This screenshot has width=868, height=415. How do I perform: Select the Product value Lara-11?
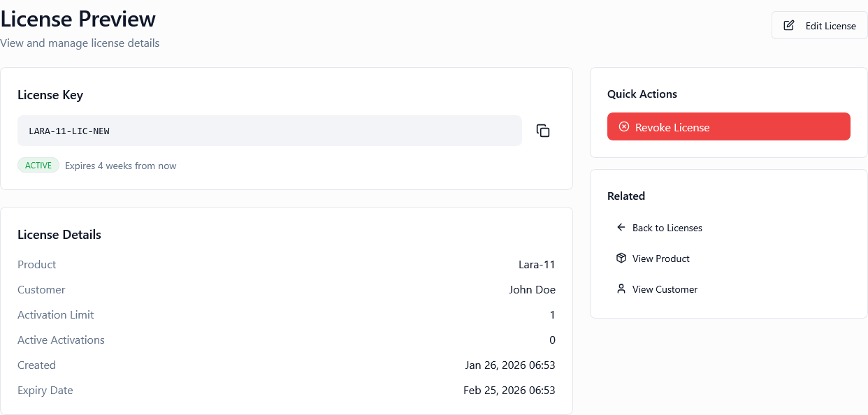coord(537,264)
